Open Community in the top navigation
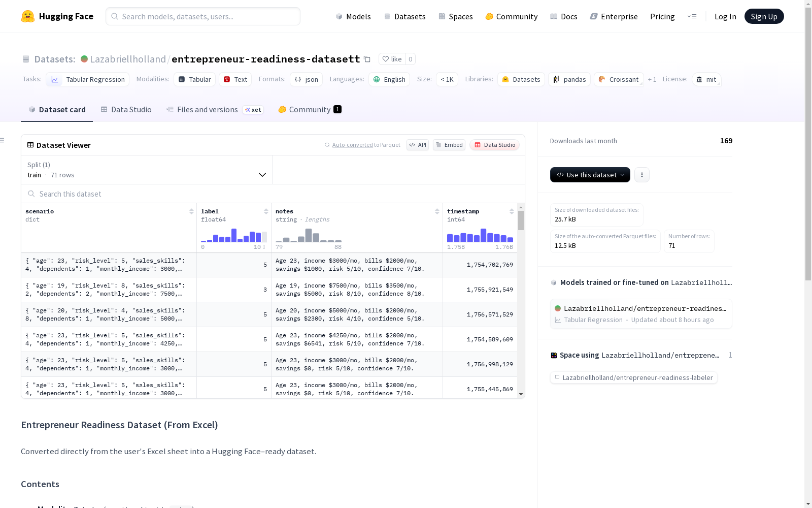 (512, 16)
